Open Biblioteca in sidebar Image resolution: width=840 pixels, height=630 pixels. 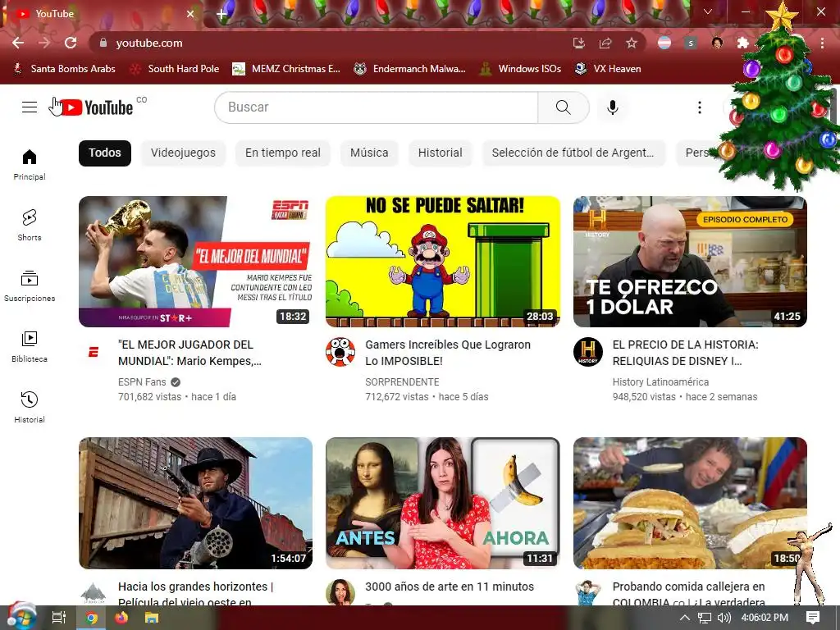30,347
